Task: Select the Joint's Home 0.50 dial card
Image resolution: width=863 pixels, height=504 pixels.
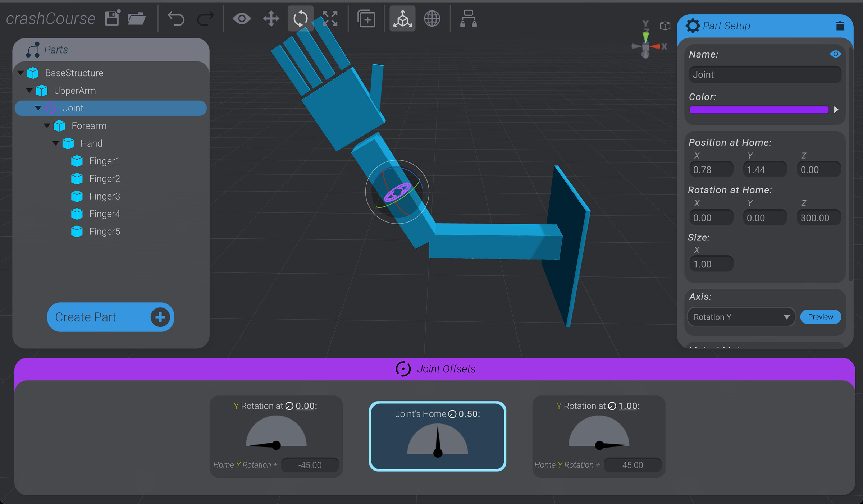Action: click(x=437, y=437)
